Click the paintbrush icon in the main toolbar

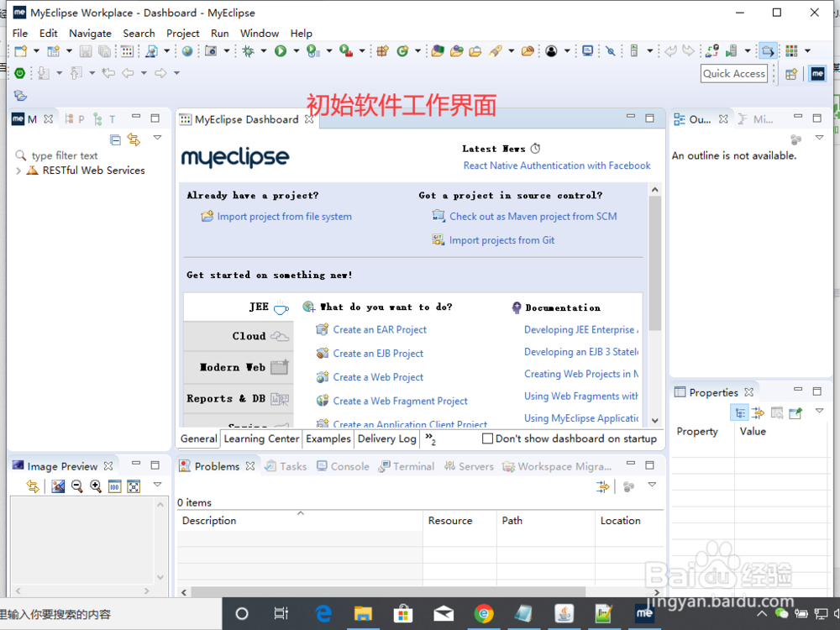496,51
